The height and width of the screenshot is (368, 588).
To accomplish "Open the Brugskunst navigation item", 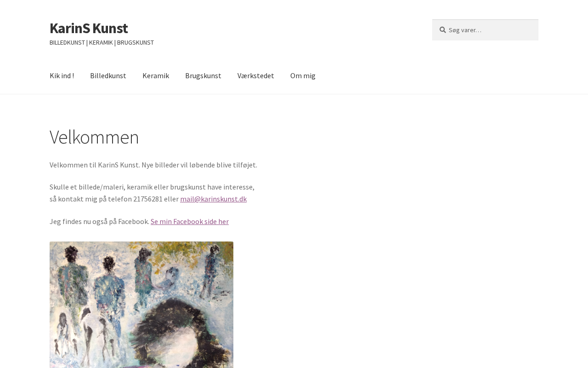I will click(x=203, y=75).
